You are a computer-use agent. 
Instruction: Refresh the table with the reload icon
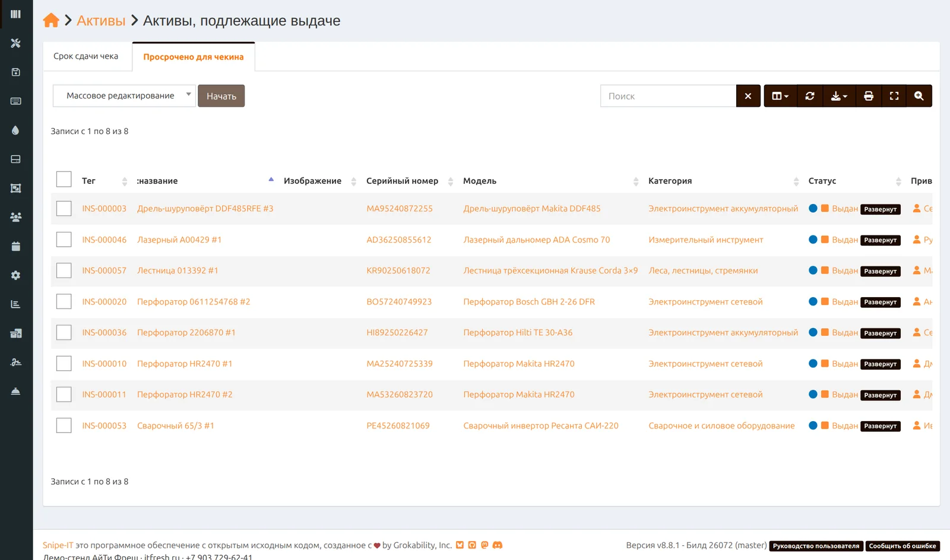pyautogui.click(x=810, y=96)
